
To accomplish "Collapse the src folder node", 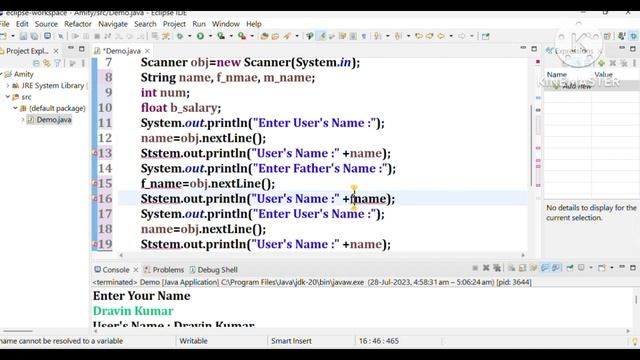I will click(8, 97).
